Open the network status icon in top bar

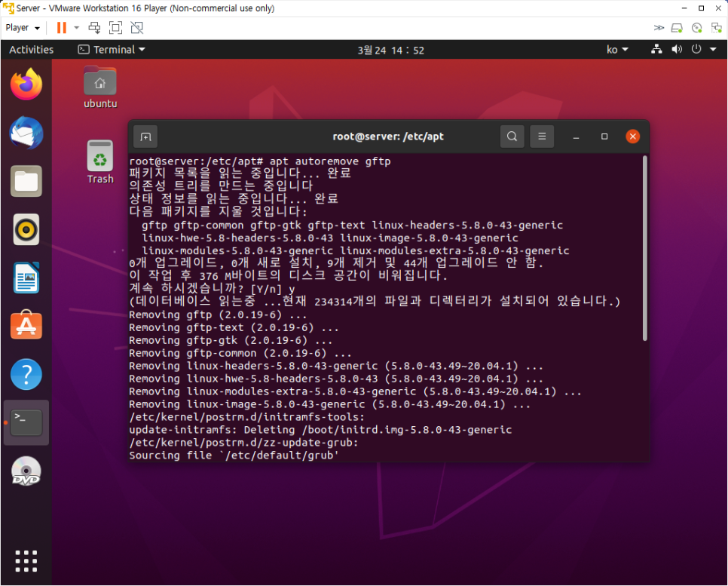coord(656,49)
